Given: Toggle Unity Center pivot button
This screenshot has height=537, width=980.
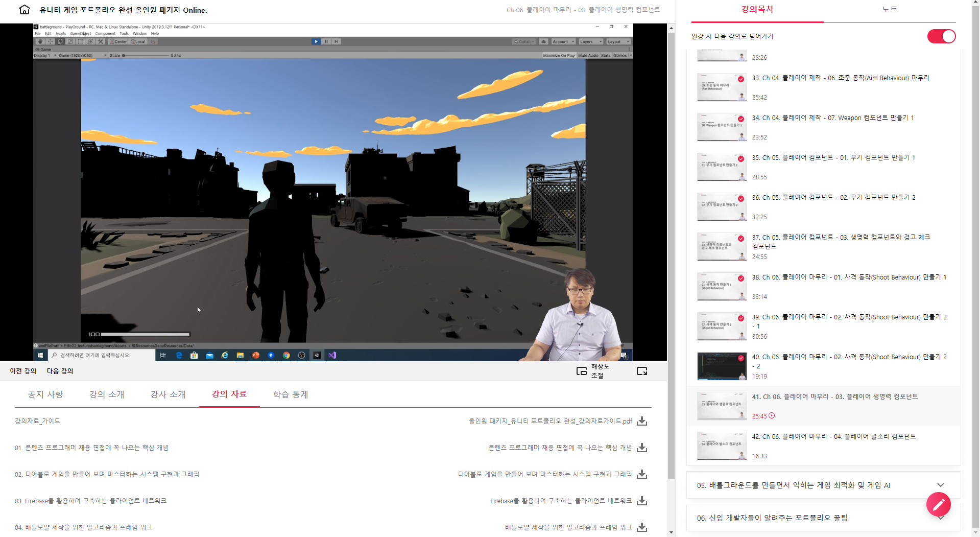Looking at the screenshot, I should click(x=118, y=41).
